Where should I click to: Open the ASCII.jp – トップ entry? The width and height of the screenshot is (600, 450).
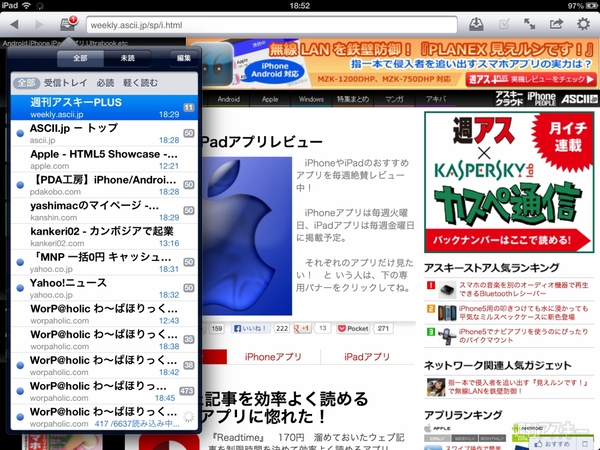point(104,134)
